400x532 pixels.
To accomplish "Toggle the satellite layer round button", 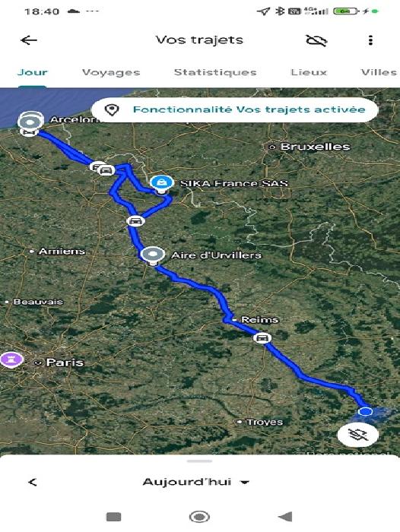I will click(x=358, y=435).
